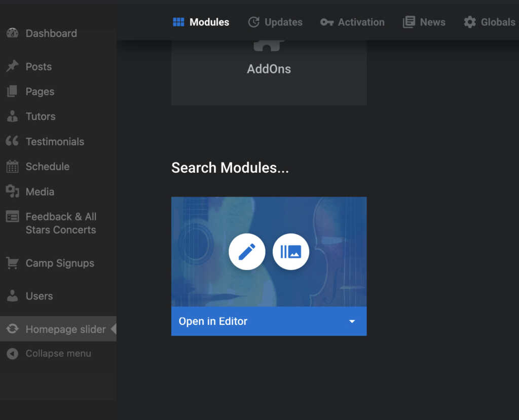Click the slide gallery image icon button

(291, 251)
